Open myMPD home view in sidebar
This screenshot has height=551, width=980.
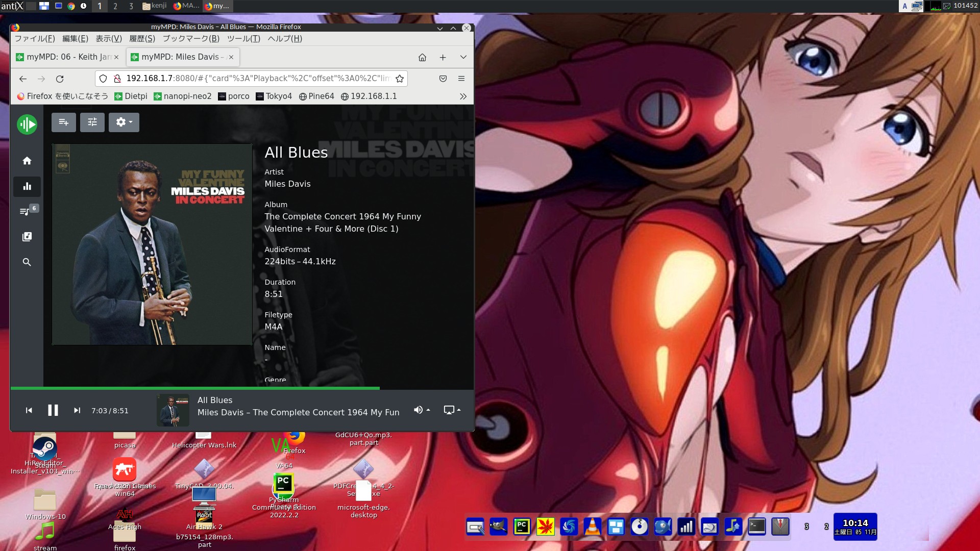click(27, 161)
